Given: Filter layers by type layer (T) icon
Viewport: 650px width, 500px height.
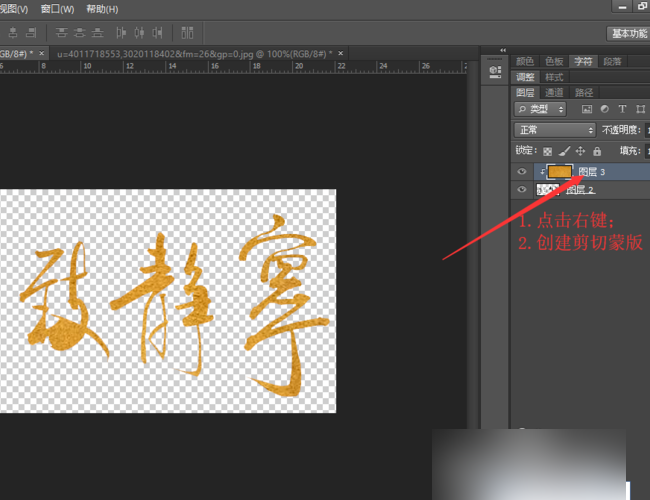Looking at the screenshot, I should (x=622, y=109).
